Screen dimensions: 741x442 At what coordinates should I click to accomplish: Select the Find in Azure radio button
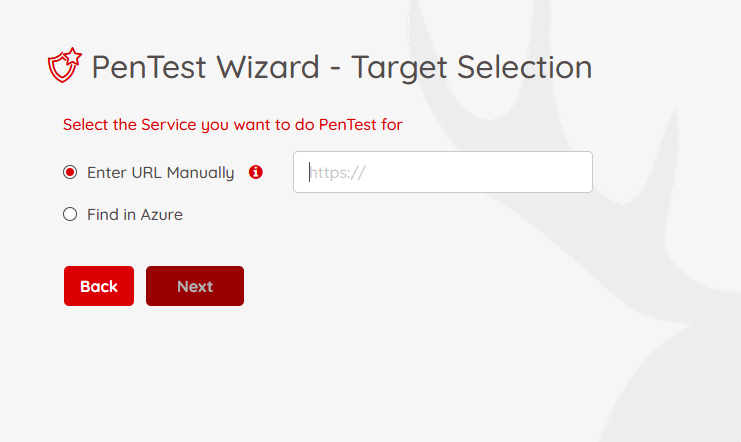click(70, 214)
